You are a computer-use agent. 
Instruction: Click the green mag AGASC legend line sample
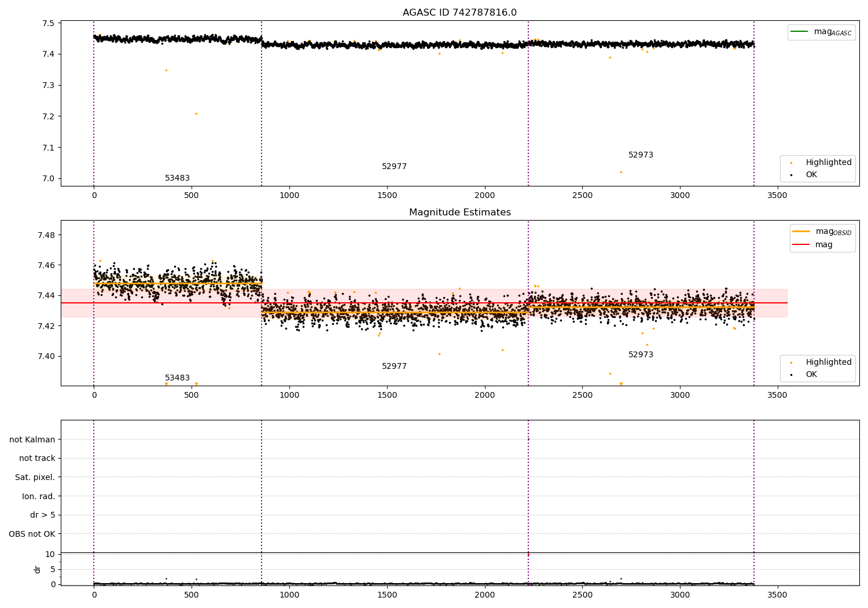[x=800, y=32]
